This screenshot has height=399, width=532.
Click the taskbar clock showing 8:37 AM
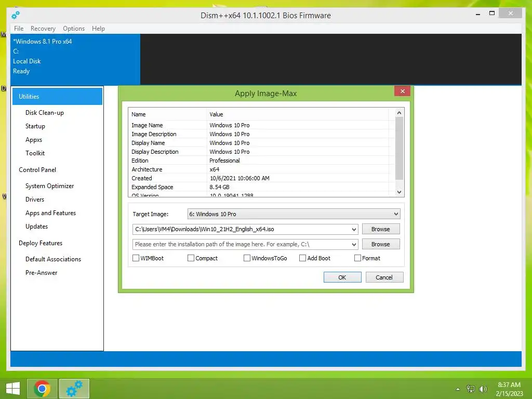tap(509, 389)
